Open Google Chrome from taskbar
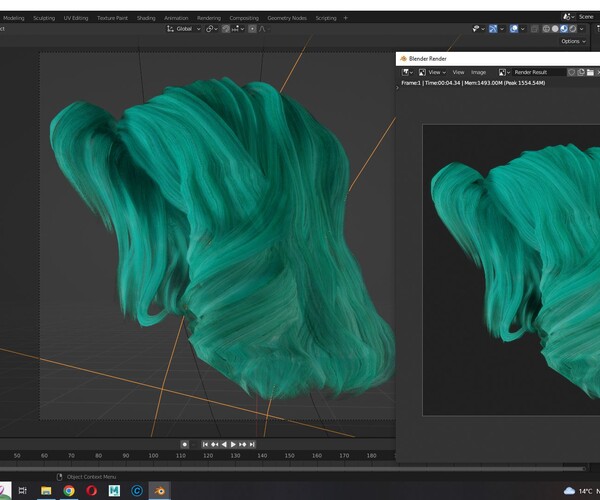Viewport: 600px width, 500px height. click(69, 490)
